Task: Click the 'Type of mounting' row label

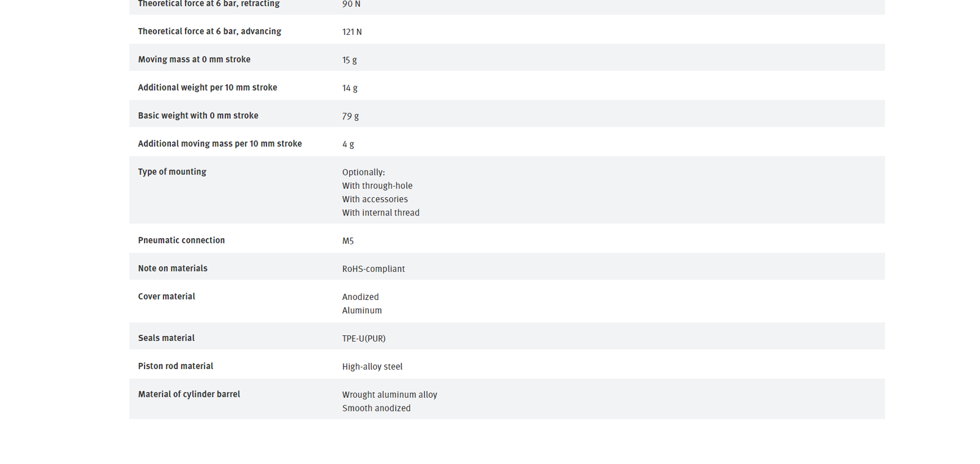Action: coord(172,172)
